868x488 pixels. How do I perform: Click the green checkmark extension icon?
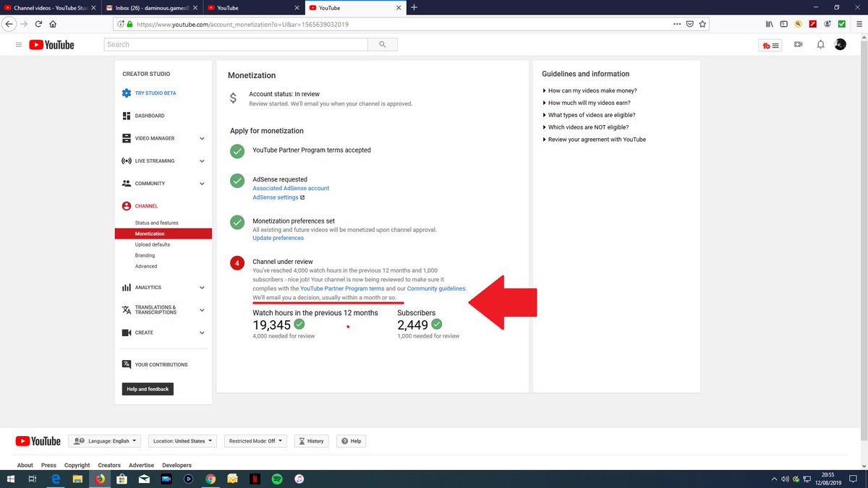[841, 23]
